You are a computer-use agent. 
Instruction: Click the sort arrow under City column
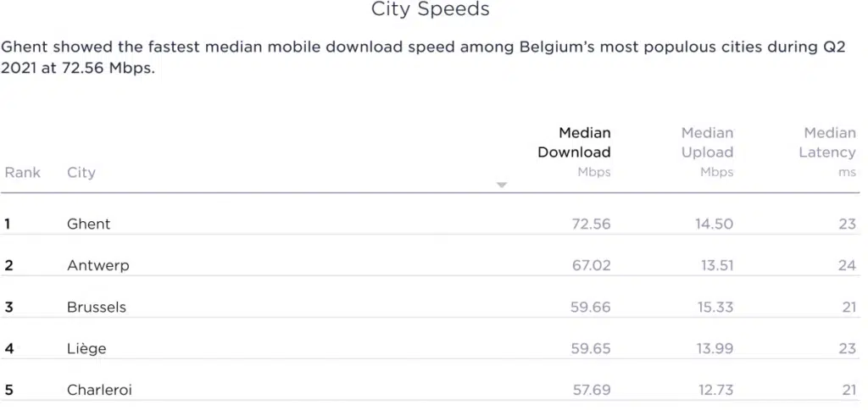point(502,185)
